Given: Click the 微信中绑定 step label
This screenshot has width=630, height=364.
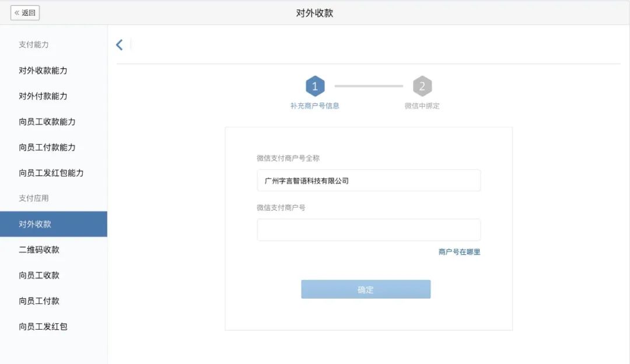Looking at the screenshot, I should tap(422, 106).
